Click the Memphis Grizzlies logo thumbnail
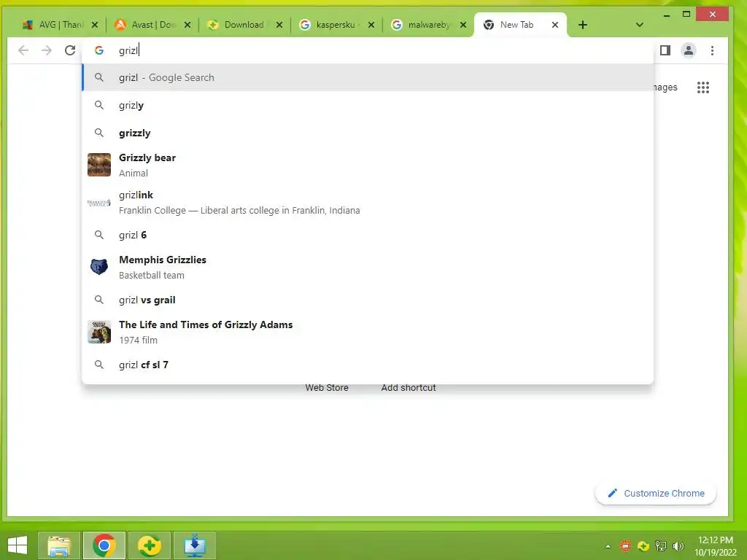The height and width of the screenshot is (560, 747). 99,267
